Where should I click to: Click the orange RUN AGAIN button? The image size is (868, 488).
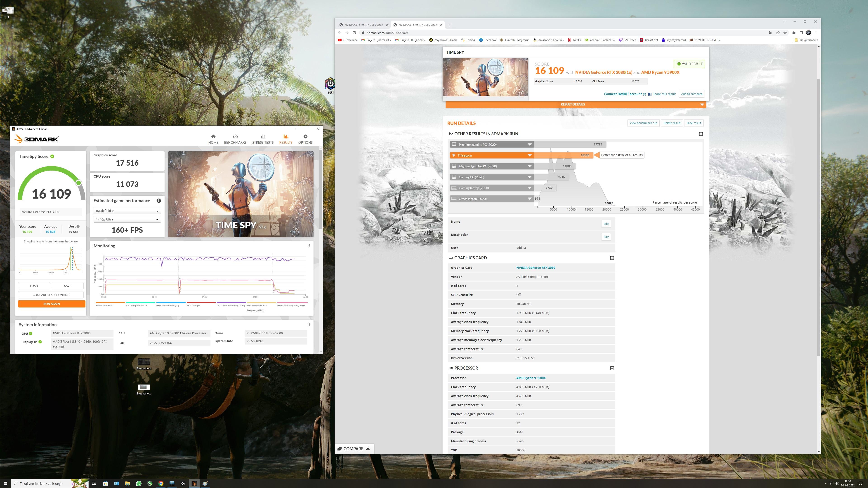(x=52, y=304)
